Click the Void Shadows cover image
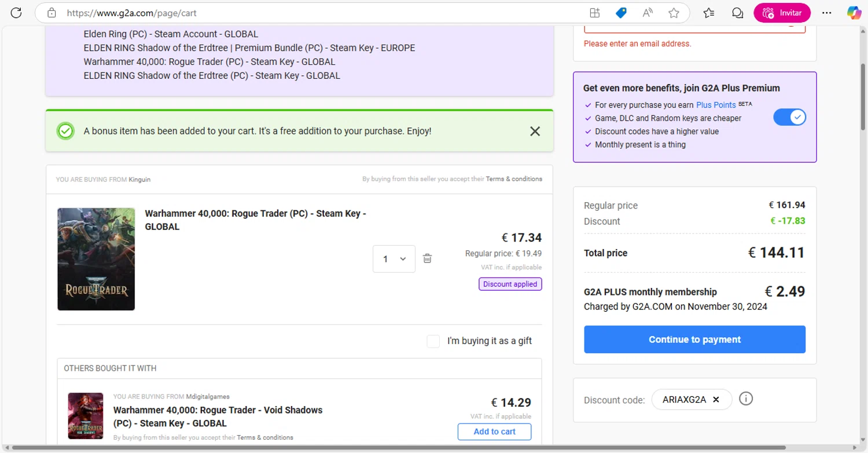 [x=86, y=416]
